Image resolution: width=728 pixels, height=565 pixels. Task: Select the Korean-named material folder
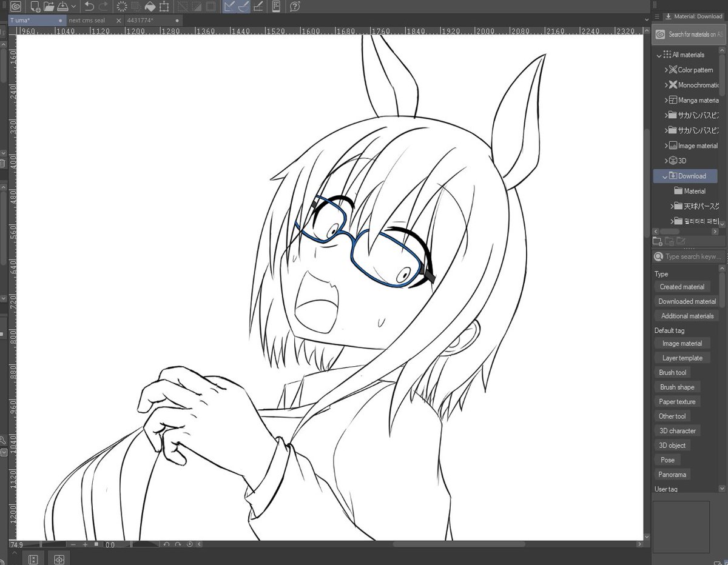coord(698,222)
